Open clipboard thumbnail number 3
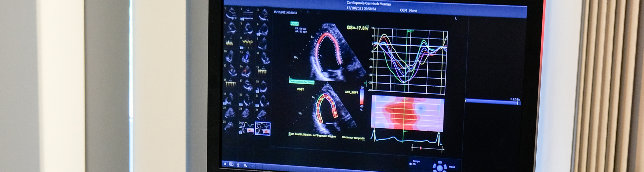This screenshot has width=644, height=172. (263, 14)
